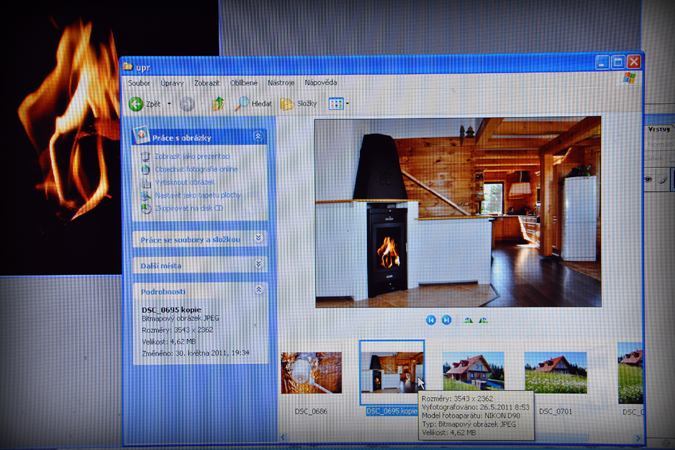675x450 pixels.
Task: Click the globe icon beside Objednat fotografie
Action: coord(146,169)
